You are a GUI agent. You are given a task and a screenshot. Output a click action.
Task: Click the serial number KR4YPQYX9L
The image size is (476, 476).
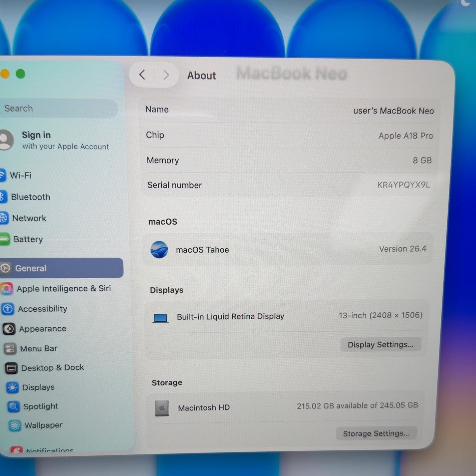(404, 185)
